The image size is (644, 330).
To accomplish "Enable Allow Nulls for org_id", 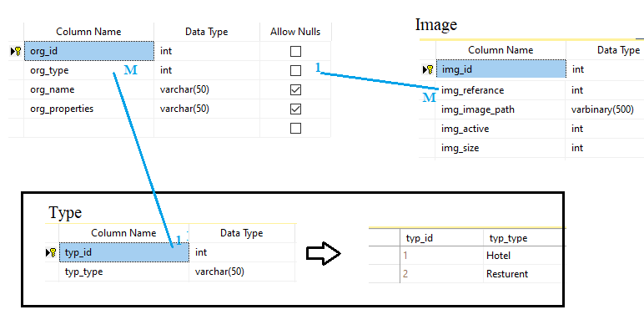I will point(295,52).
